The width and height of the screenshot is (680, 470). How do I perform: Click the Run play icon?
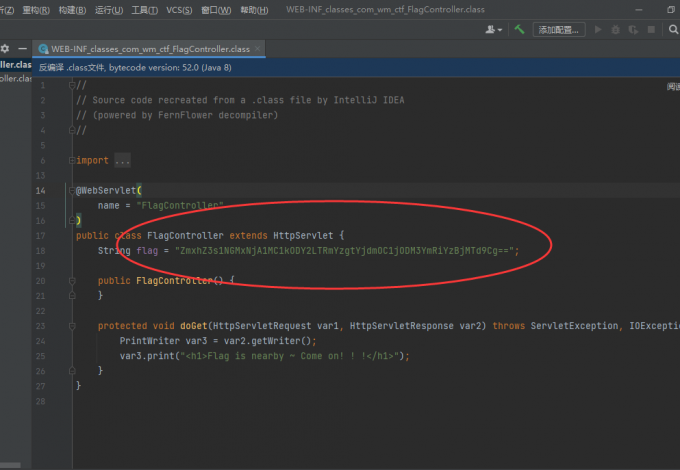pyautogui.click(x=598, y=29)
